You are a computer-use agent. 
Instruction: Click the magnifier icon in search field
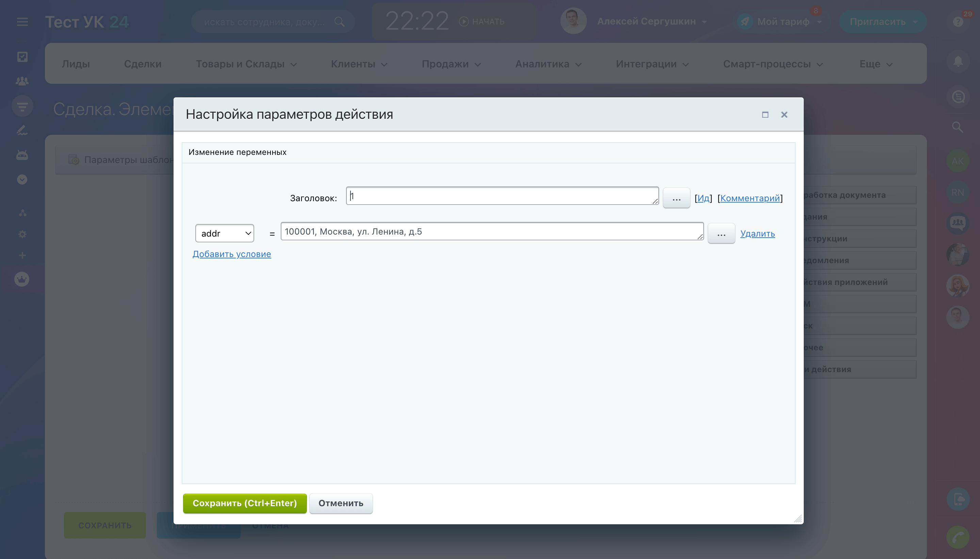pyautogui.click(x=339, y=22)
